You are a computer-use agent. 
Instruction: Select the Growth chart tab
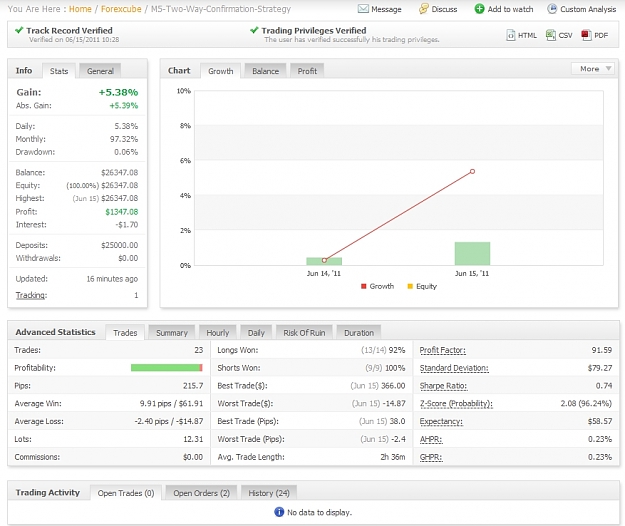point(220,71)
